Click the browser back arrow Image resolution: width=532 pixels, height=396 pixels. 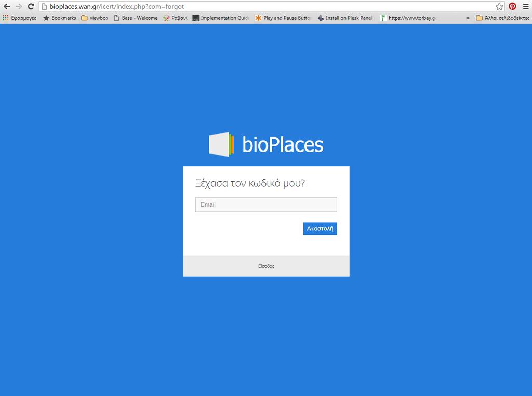[x=7, y=6]
